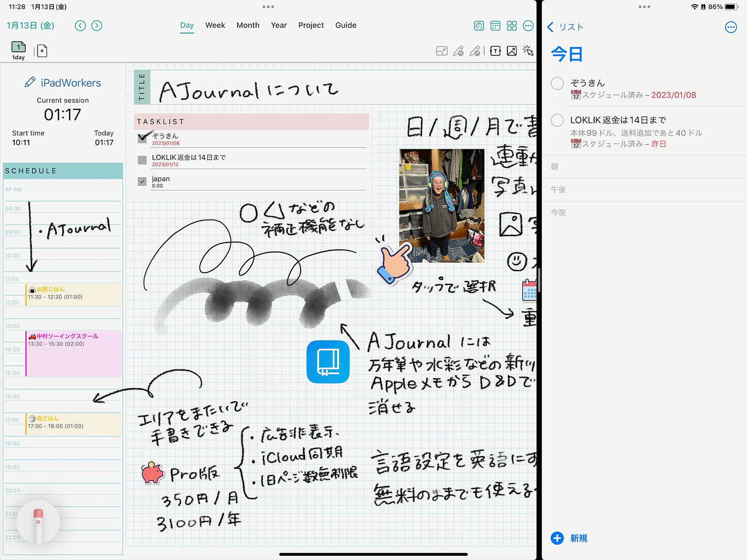Go to the previous day with left chevron
This screenshot has width=747, height=560.
[x=80, y=25]
